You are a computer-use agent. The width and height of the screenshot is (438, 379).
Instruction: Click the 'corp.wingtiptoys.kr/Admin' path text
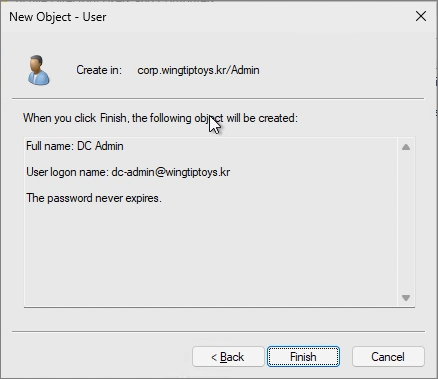(x=198, y=70)
